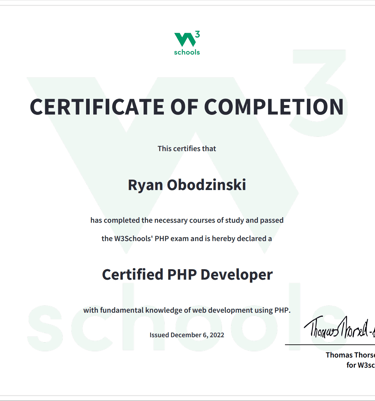Click the line 'has completed the necessary courses'

[x=187, y=220]
